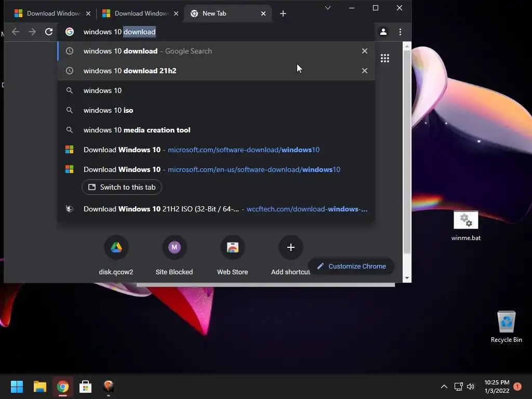The width and height of the screenshot is (532, 399).
Task: Open the wccftech Windows 10 21H2 ISO suggestion
Action: pyautogui.click(x=216, y=209)
